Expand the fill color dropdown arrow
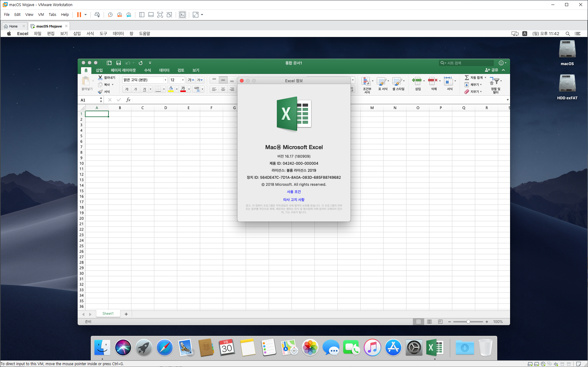This screenshot has height=367, width=588. tap(177, 89)
